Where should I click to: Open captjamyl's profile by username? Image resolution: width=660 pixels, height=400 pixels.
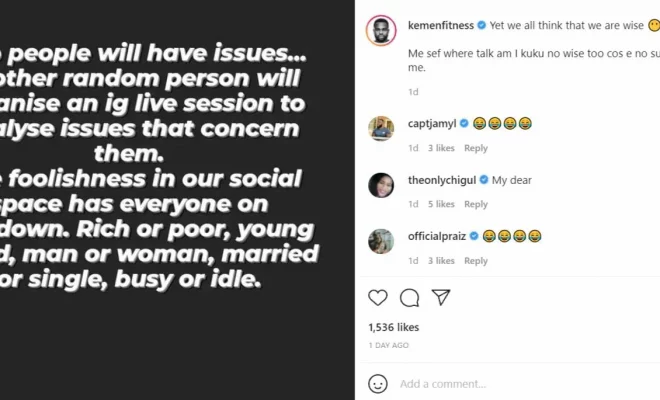point(432,123)
